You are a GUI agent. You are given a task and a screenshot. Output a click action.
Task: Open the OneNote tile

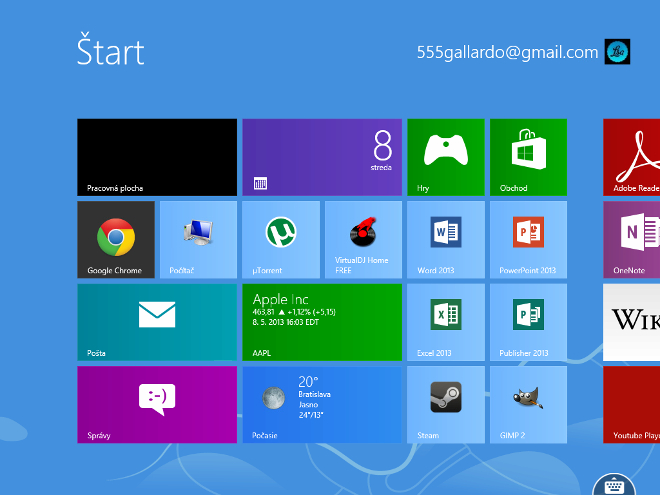click(631, 240)
